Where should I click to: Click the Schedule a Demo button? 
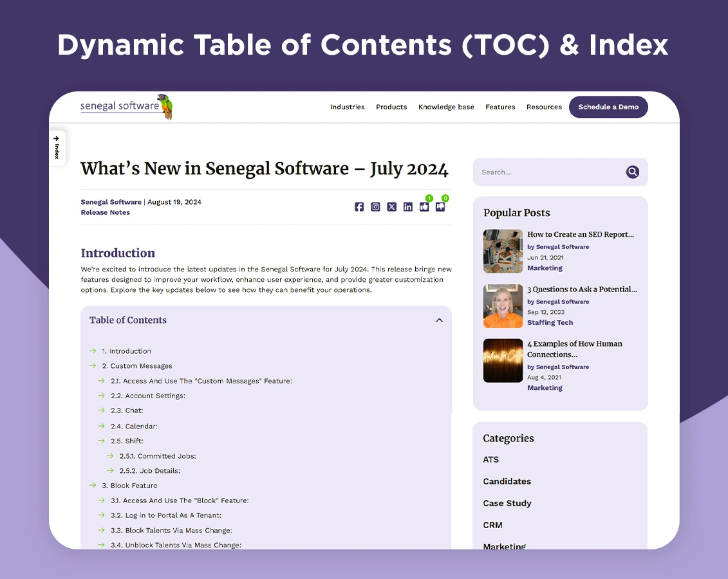click(608, 107)
